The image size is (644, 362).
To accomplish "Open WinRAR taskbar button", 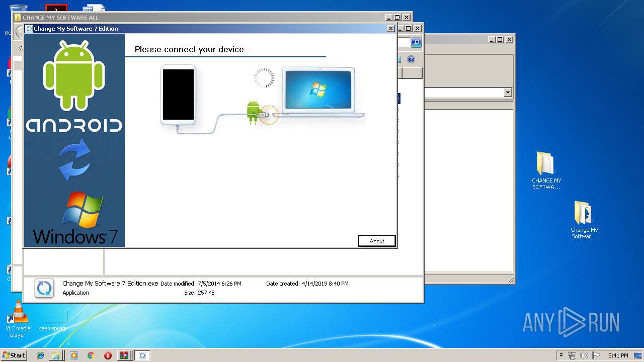I will pyautogui.click(x=124, y=355).
